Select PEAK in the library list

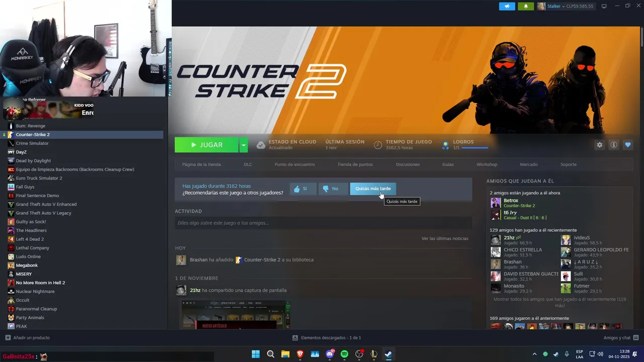click(22, 326)
